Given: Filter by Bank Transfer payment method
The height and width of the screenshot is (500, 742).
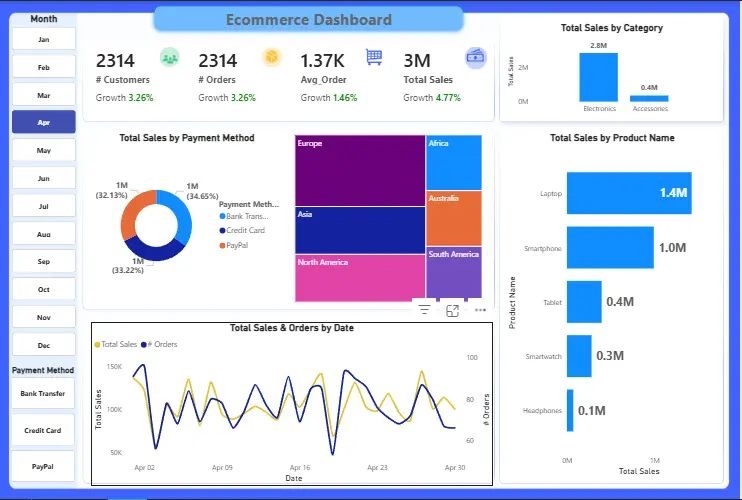Looking at the screenshot, I should 43,394.
